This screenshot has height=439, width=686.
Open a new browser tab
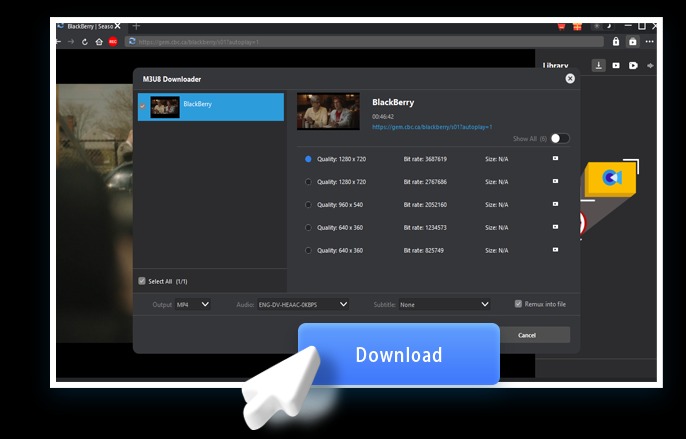click(x=136, y=26)
